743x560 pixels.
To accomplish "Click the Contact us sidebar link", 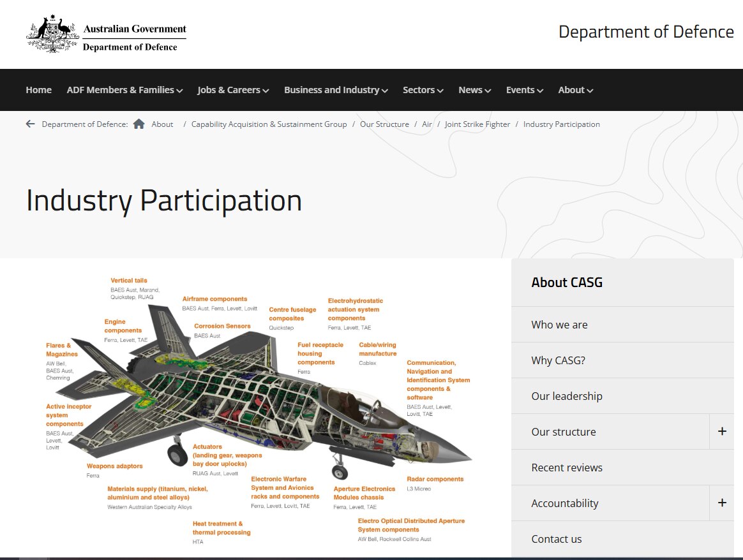I will [556, 539].
